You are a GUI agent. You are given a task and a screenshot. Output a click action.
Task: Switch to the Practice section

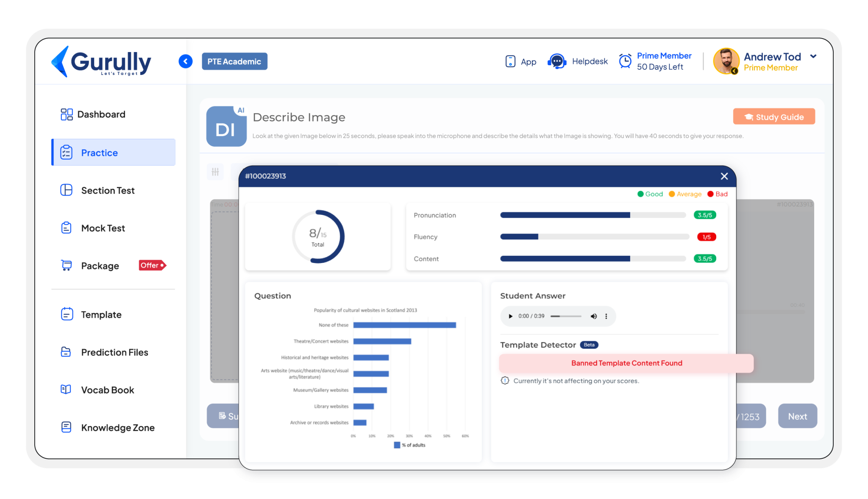99,152
